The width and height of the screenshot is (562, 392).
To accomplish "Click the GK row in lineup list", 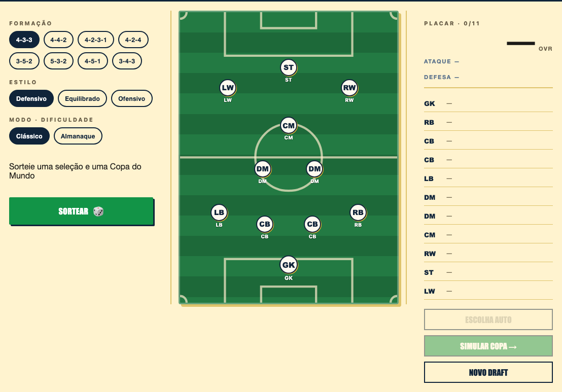I will (488, 103).
